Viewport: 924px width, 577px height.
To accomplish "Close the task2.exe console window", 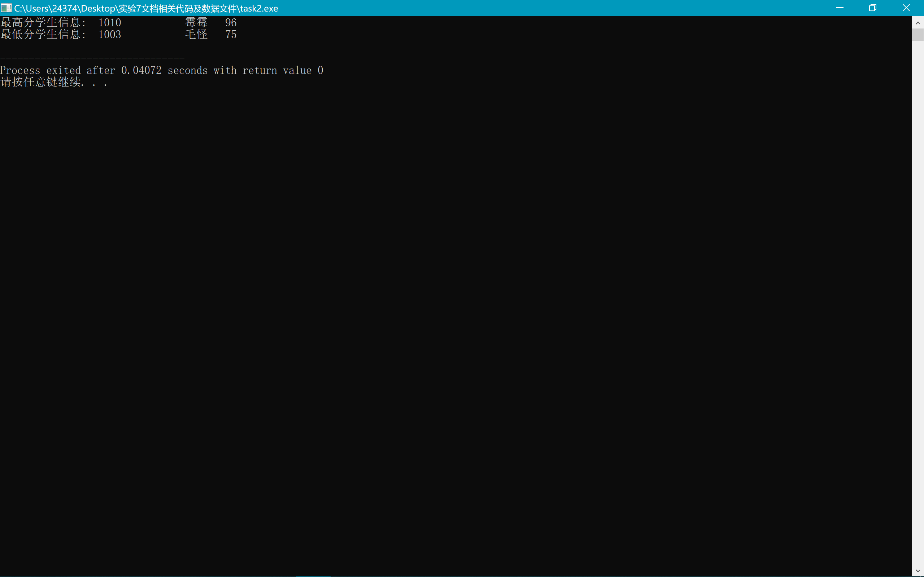I will 906,8.
